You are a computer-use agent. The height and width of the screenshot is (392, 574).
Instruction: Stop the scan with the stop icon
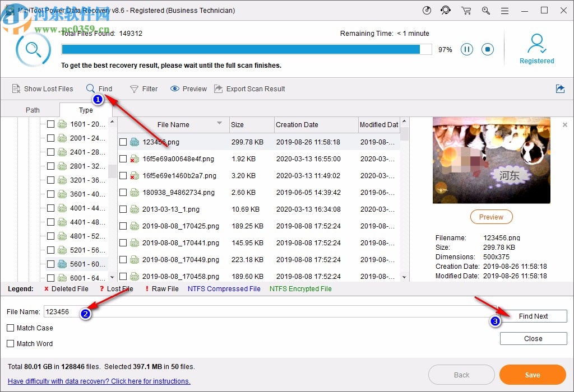(488, 49)
